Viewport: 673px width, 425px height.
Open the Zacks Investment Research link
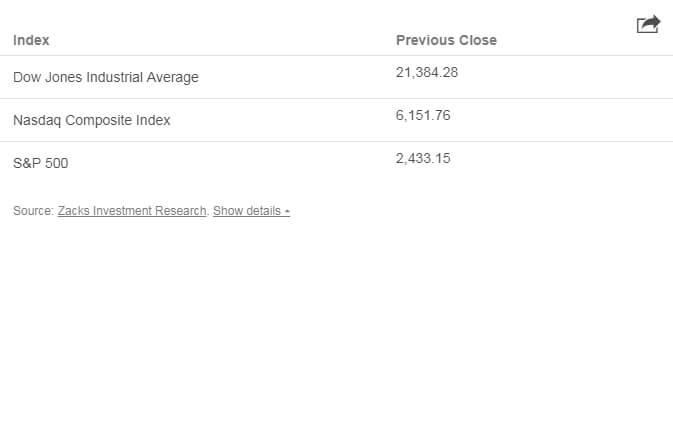click(132, 211)
